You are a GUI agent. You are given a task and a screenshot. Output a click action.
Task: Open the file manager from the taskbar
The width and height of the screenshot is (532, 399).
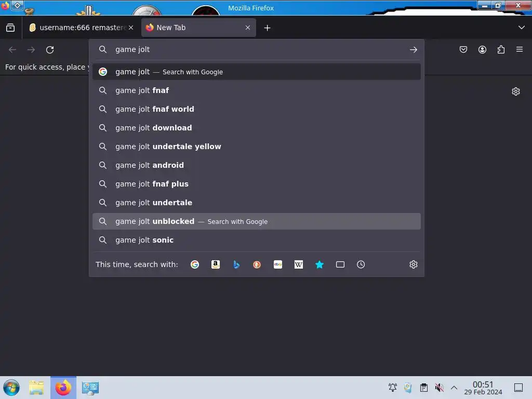tap(36, 388)
